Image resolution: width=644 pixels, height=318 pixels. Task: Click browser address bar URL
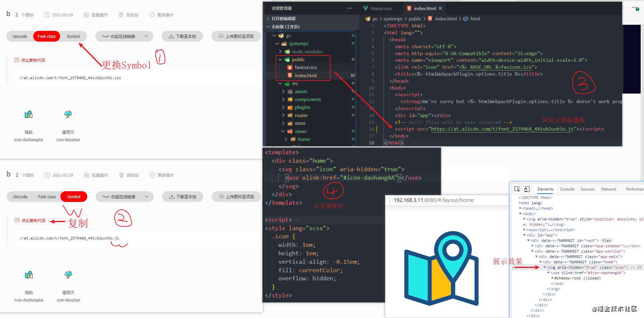(433, 200)
